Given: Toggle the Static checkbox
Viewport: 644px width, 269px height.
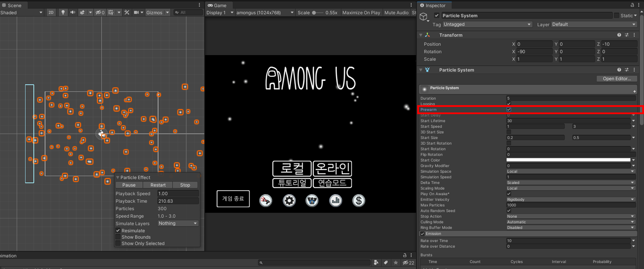Looking at the screenshot, I should [x=617, y=15].
